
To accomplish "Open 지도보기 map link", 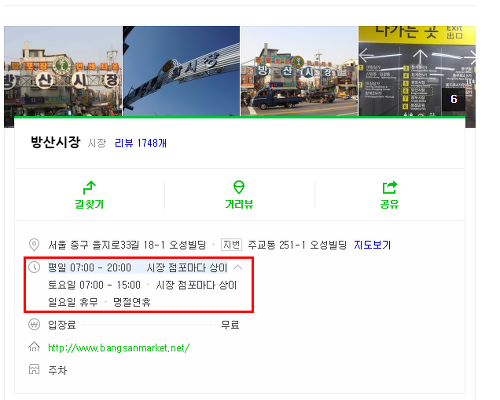I will point(372,245).
